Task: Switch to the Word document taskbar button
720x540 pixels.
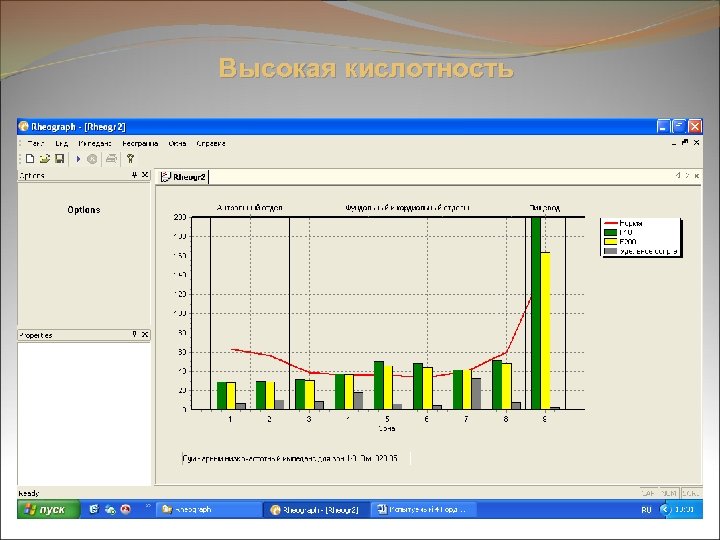Action: pyautogui.click(x=423, y=509)
